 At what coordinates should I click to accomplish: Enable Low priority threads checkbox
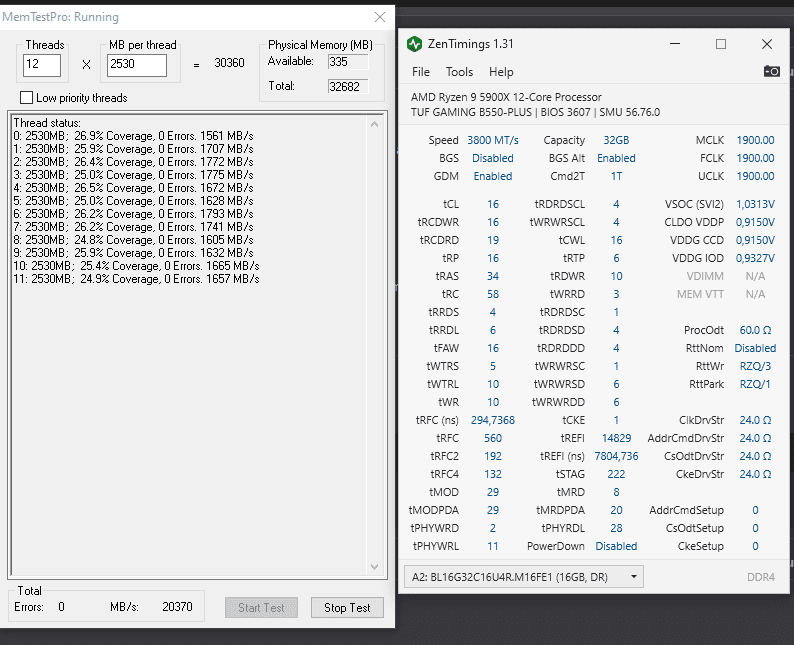pos(27,98)
